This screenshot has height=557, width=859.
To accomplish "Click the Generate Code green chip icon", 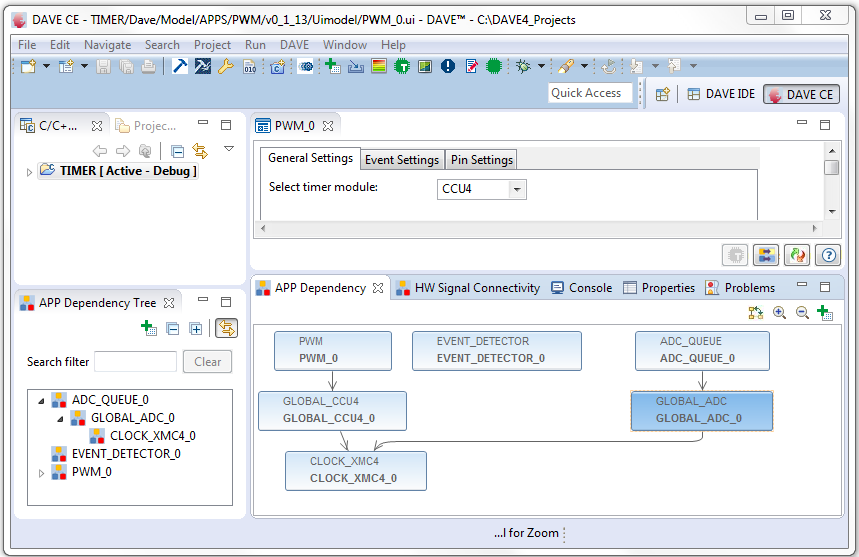I will [494, 67].
